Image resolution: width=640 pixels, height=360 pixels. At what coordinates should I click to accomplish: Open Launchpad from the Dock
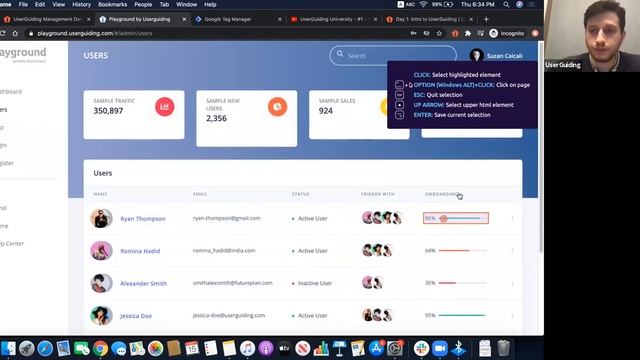[x=27, y=349]
